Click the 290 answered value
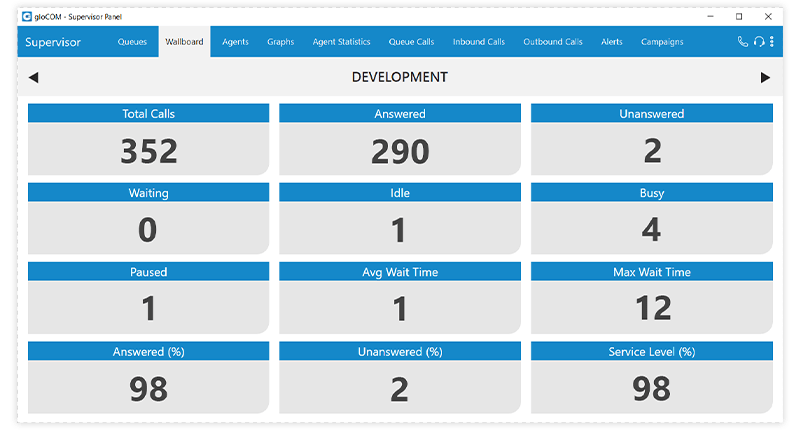This screenshot has width=800, height=435. pos(400,151)
